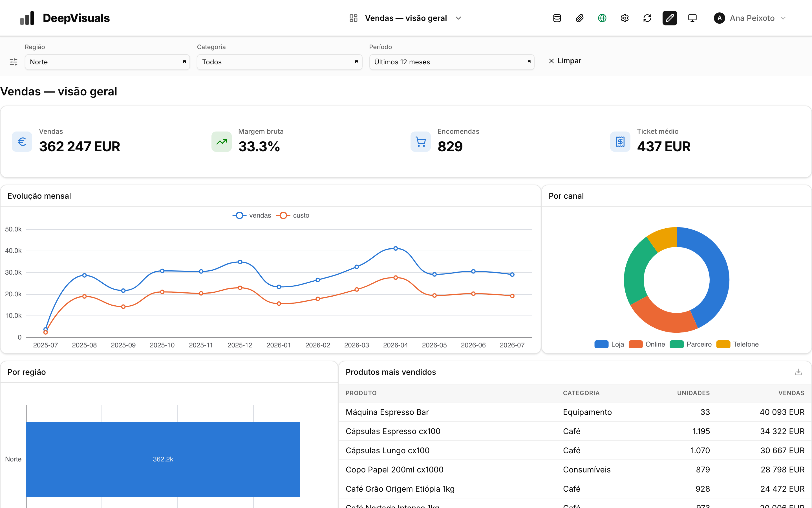Image resolution: width=812 pixels, height=508 pixels.
Task: Click the euro icon on Vendas card
Action: point(22,142)
